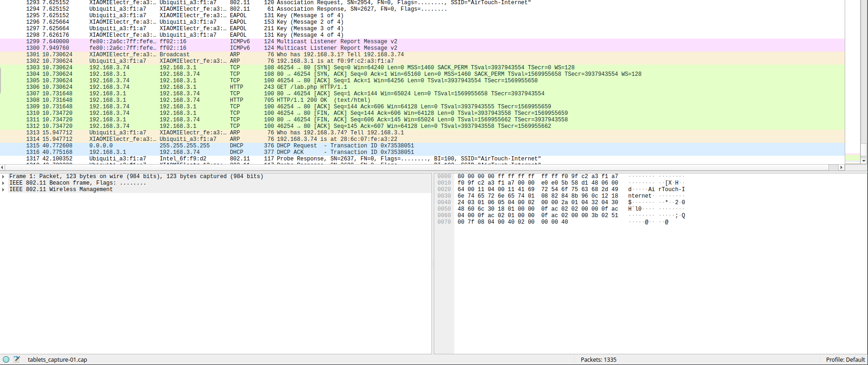Expand the IEEE 802.11 Beacon frame node
Viewport: 868px width, 365px height.
click(3, 183)
